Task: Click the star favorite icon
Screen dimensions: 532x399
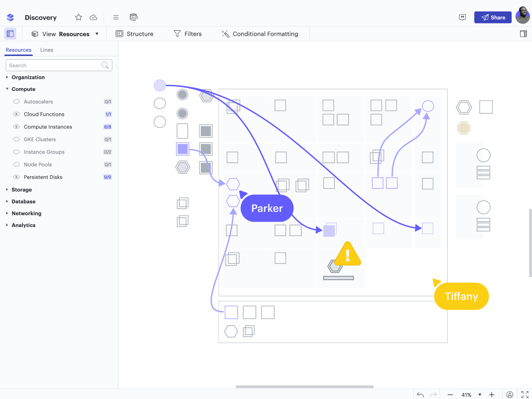Action: pyautogui.click(x=78, y=17)
